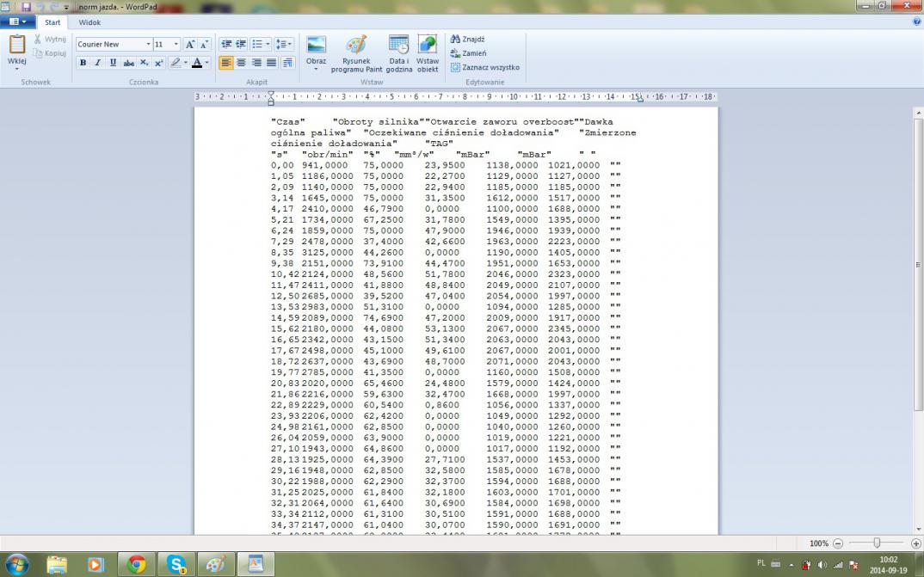Toggle italic text style
The image size is (924, 577).
tap(98, 63)
